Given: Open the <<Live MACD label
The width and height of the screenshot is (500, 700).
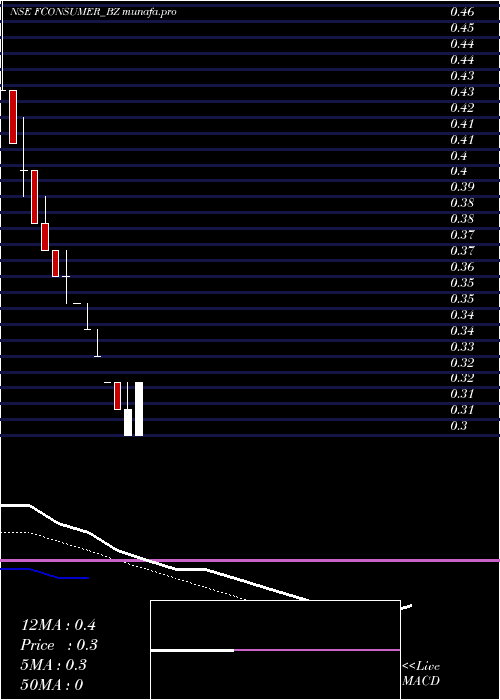Looking at the screenshot, I should [421, 674].
